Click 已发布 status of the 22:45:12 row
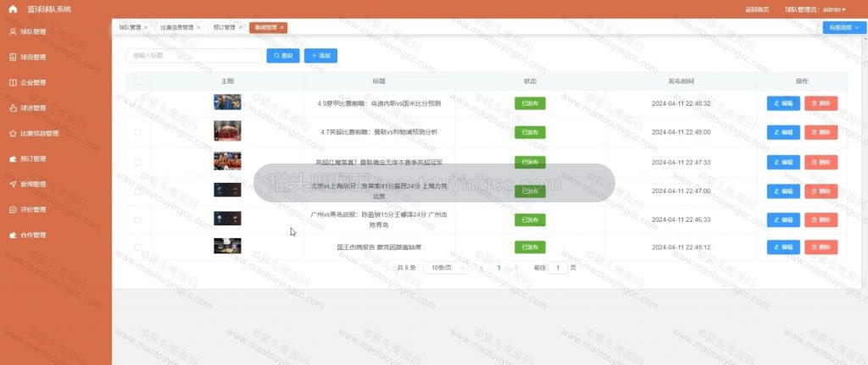 point(530,247)
